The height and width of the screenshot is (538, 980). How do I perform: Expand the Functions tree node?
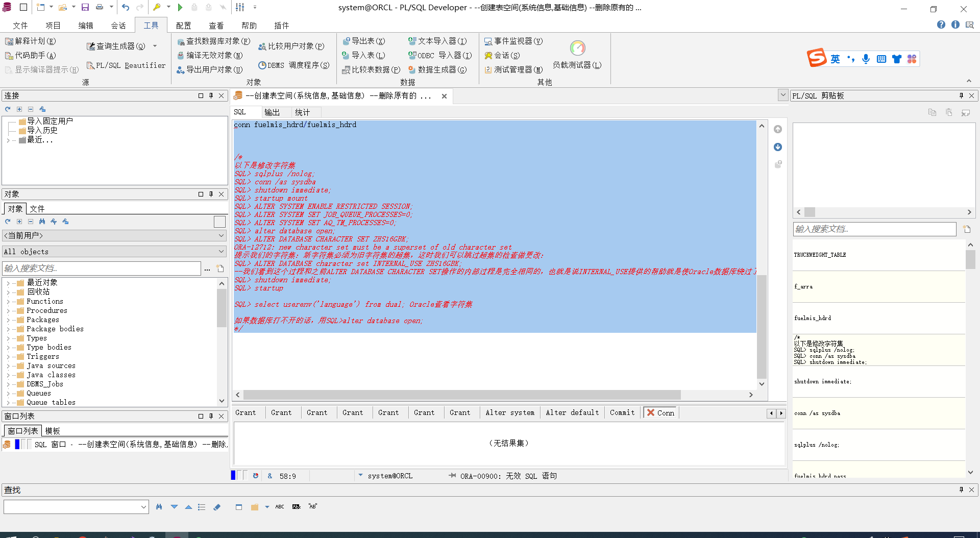(x=8, y=301)
